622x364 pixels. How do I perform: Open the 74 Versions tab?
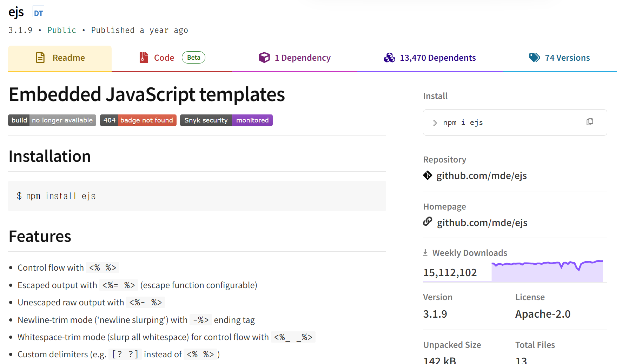click(560, 58)
